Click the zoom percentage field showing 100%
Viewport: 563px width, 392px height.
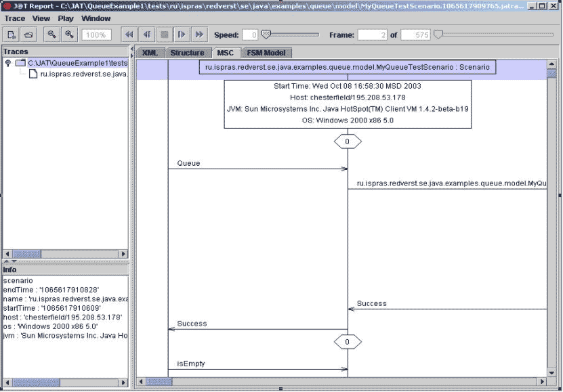(97, 35)
